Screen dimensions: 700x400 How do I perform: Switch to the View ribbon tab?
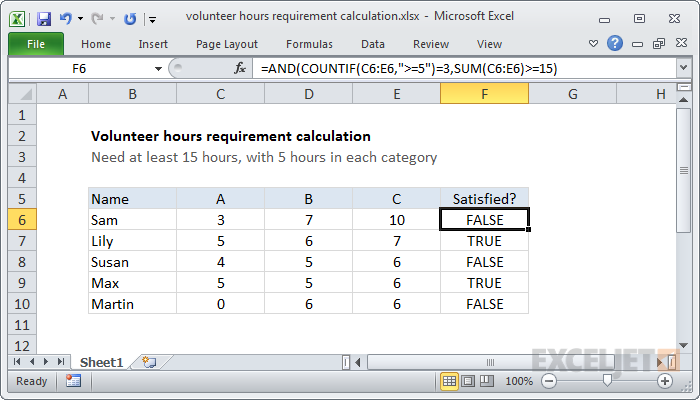(489, 44)
